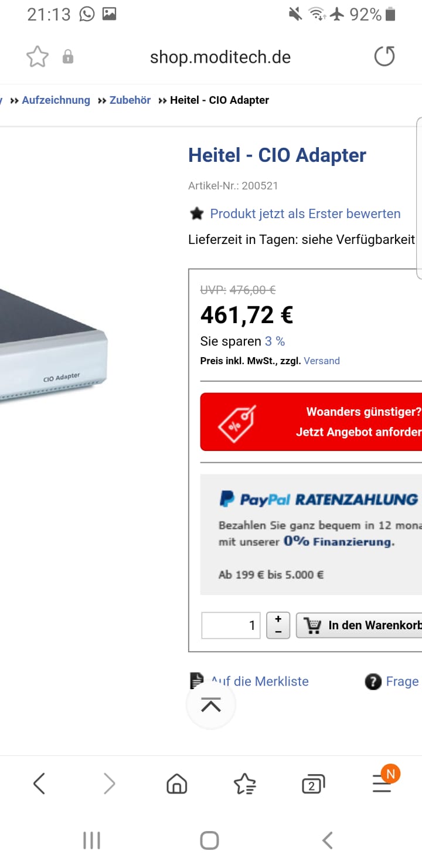
Task: Reload the page with the refresh icon
Action: click(x=384, y=57)
